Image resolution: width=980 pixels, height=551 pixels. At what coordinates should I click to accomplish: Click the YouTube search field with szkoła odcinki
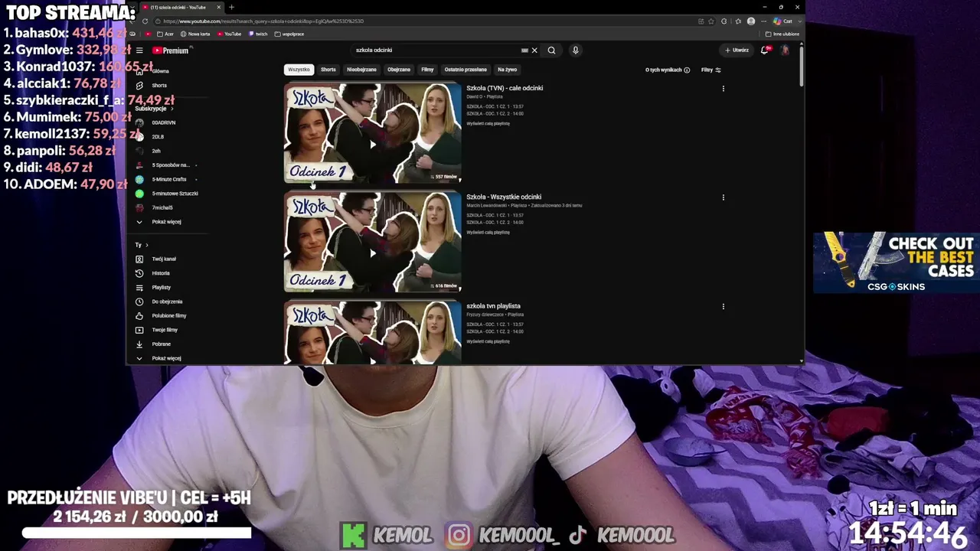click(436, 51)
